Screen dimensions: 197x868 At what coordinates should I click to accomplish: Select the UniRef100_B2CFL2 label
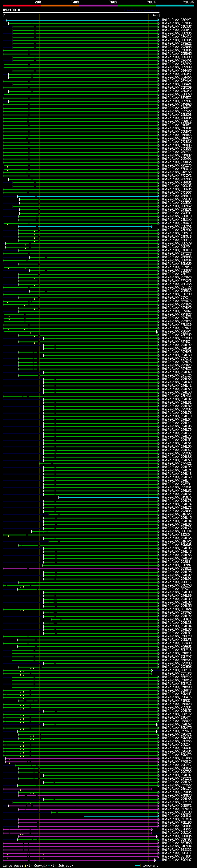tap(177, 240)
